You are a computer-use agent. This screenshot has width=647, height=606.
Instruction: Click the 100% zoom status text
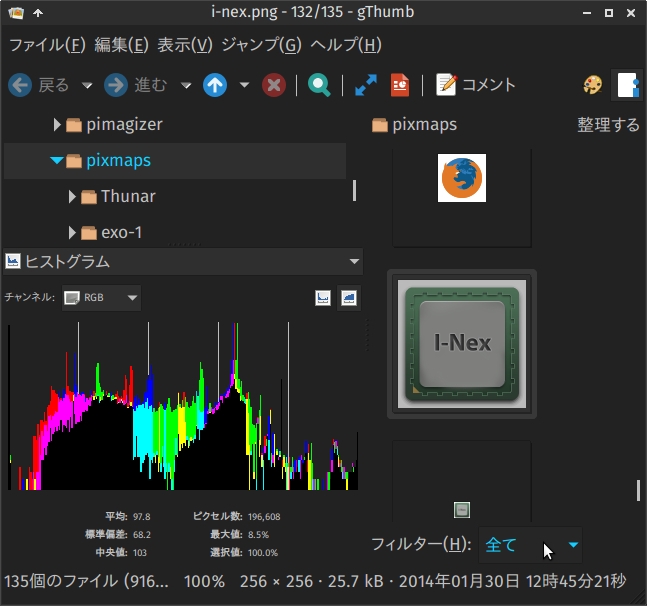coord(204,581)
